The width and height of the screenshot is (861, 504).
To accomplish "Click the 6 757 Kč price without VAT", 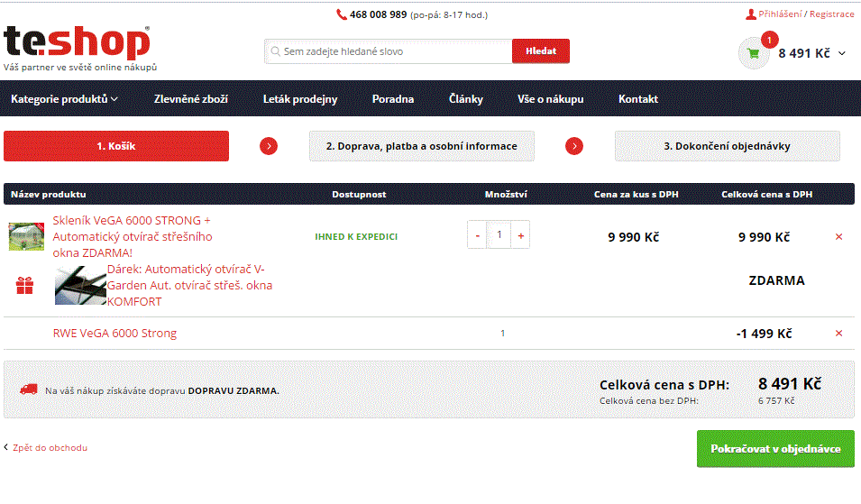I will pyautogui.click(x=776, y=401).
